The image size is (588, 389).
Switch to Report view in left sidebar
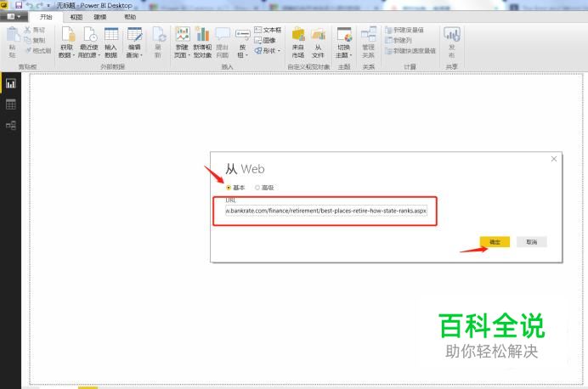[x=11, y=83]
